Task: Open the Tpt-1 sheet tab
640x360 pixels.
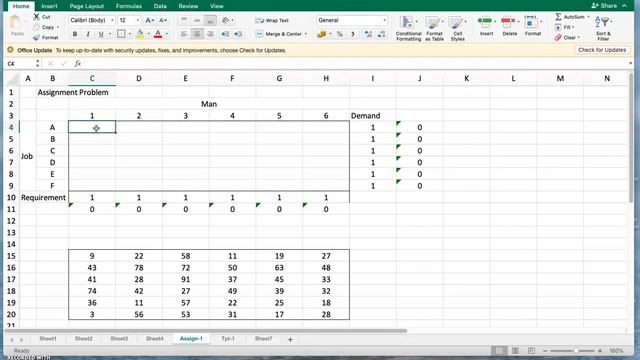Action: (x=228, y=339)
